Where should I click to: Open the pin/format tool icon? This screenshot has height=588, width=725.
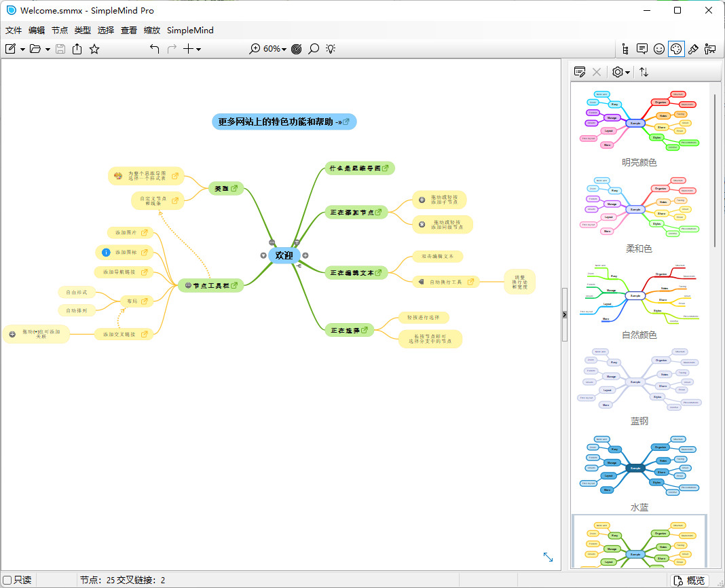(x=693, y=49)
